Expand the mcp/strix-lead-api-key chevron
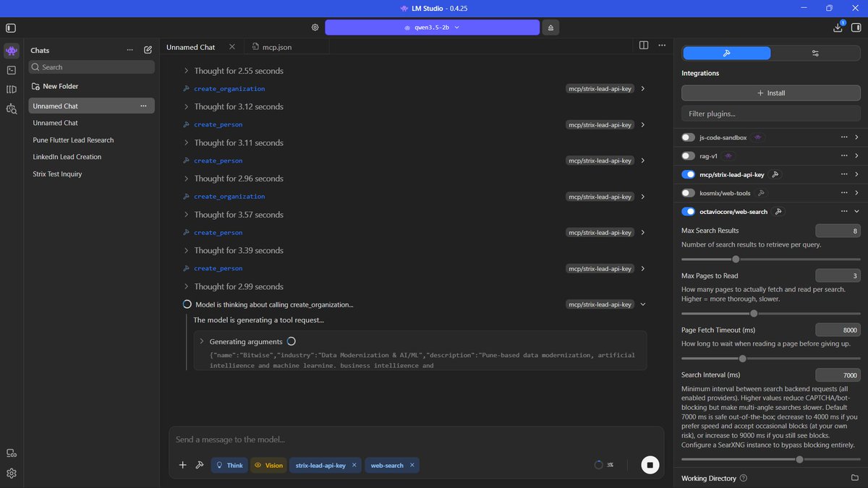This screenshot has width=868, height=488. pos(857,174)
